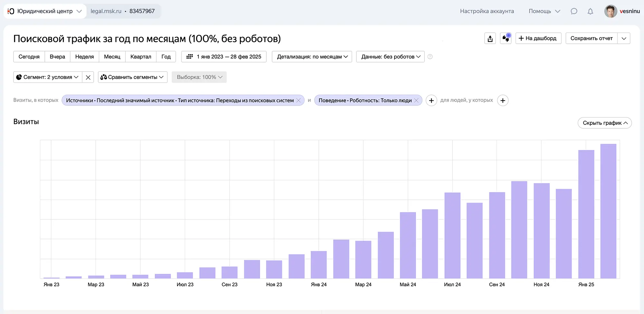This screenshot has height=314, width=644.
Task: Collapse chart using 'Скрыть график'
Action: pos(604,123)
